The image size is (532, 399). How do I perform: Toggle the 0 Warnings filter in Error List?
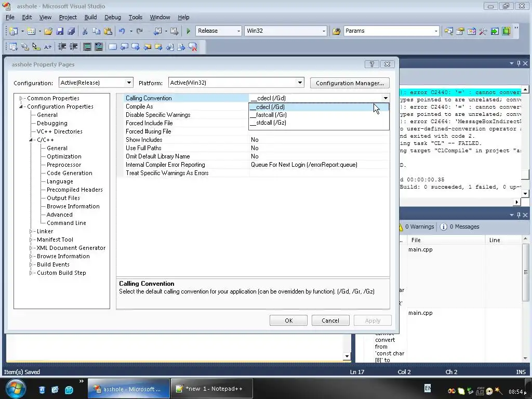(x=416, y=227)
